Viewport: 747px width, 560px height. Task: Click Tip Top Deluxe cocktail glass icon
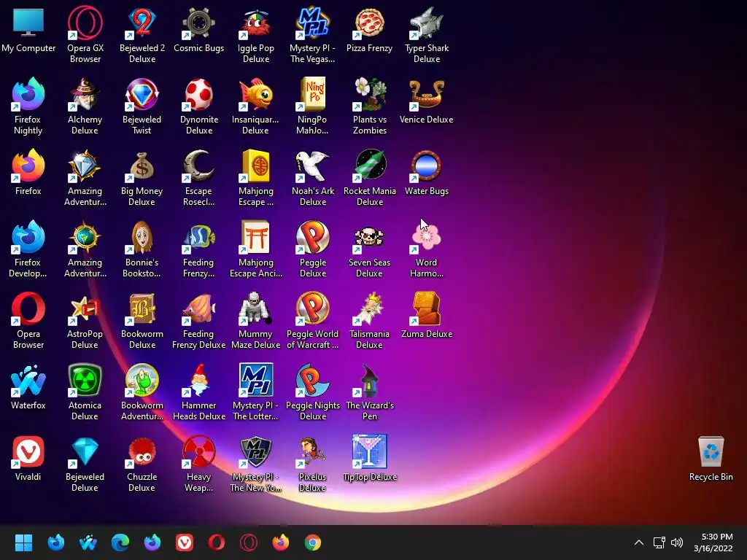369,451
